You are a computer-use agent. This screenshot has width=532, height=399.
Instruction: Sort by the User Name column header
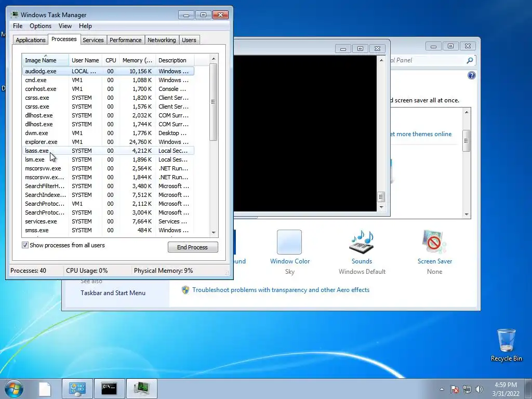(85, 60)
